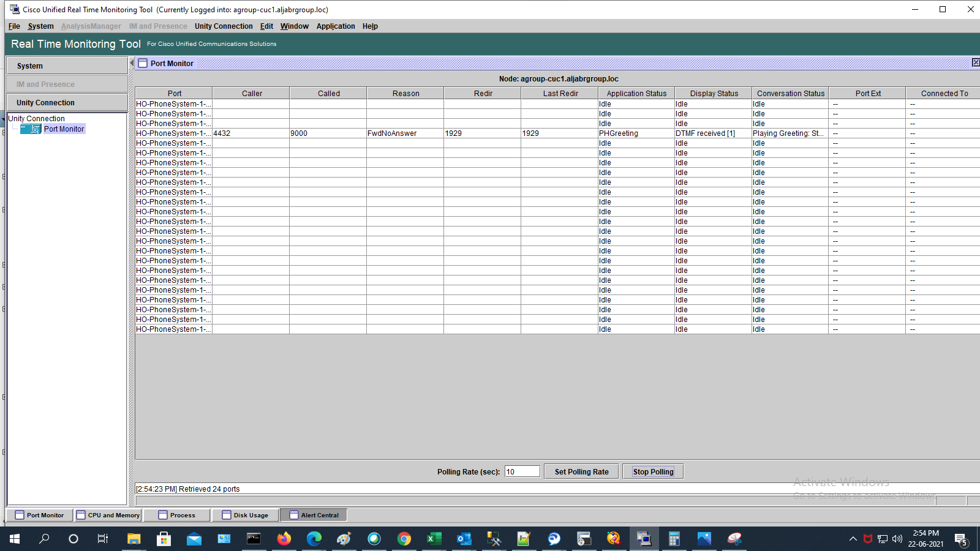
Task: Open the File menu
Action: (14, 26)
